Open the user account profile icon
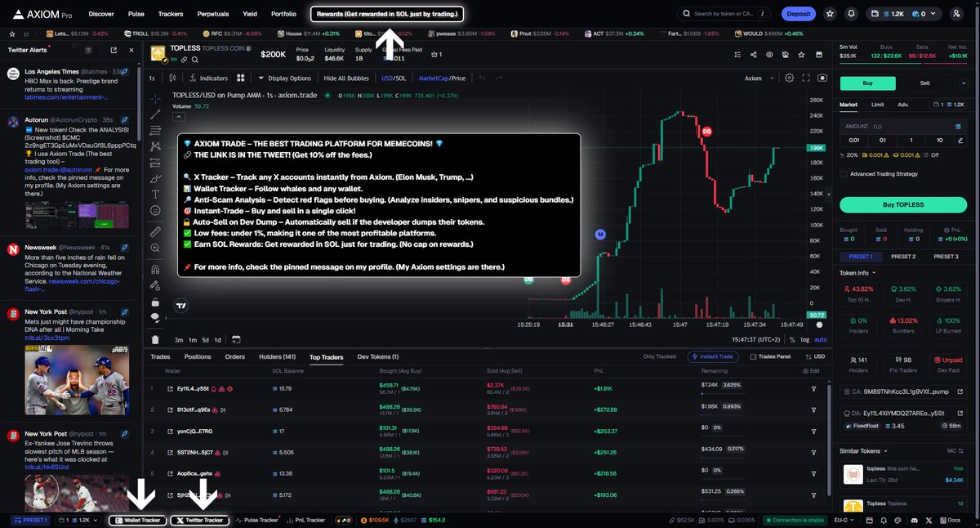Viewport: 980px width, 528px height. click(x=956, y=14)
